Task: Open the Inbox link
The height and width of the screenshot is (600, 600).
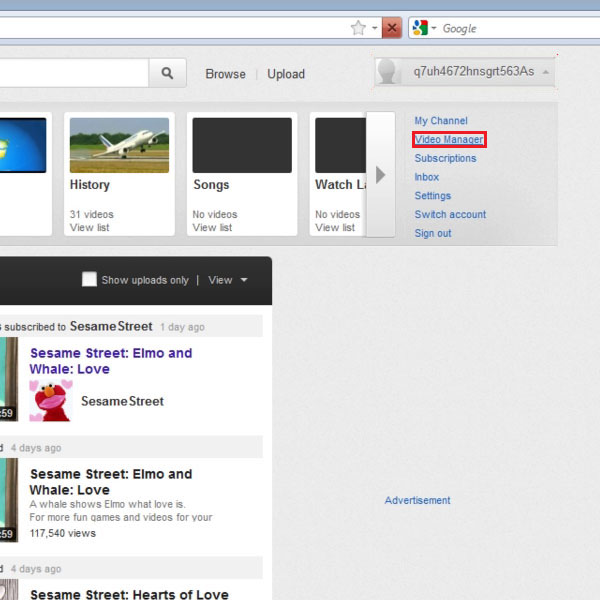Action: coord(427,177)
